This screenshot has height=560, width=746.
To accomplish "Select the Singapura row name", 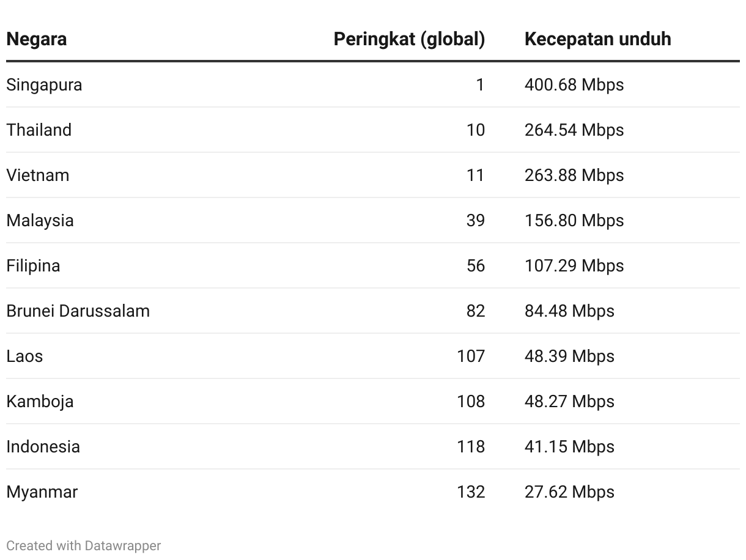I will pyautogui.click(x=44, y=85).
